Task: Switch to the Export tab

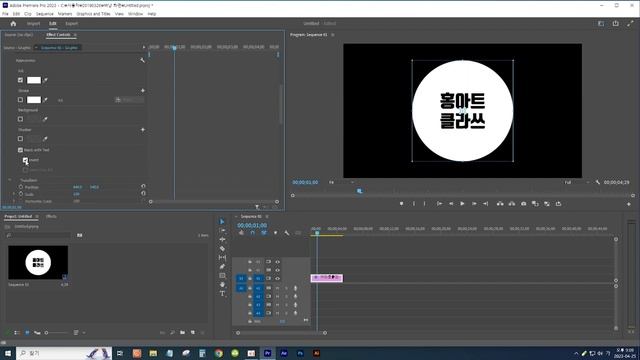Action: coord(71,24)
